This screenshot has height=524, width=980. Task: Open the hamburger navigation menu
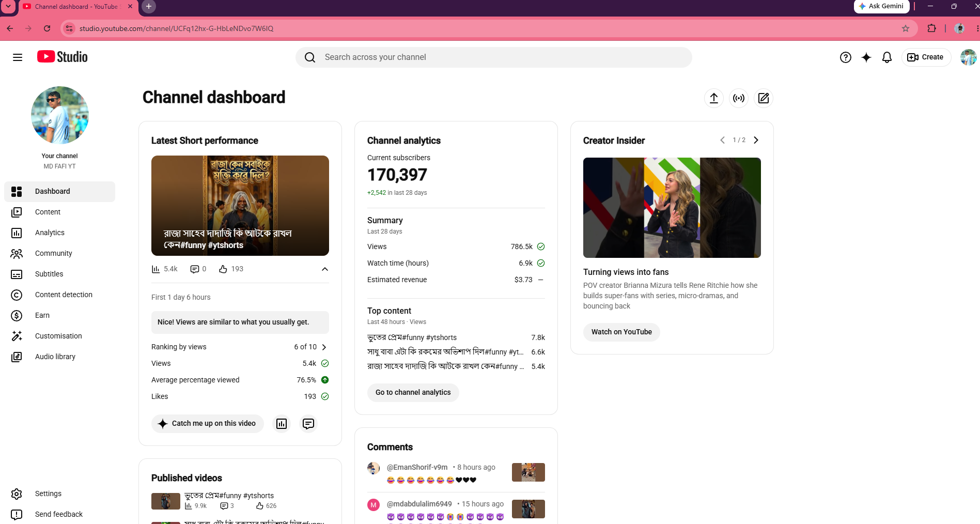tap(18, 57)
